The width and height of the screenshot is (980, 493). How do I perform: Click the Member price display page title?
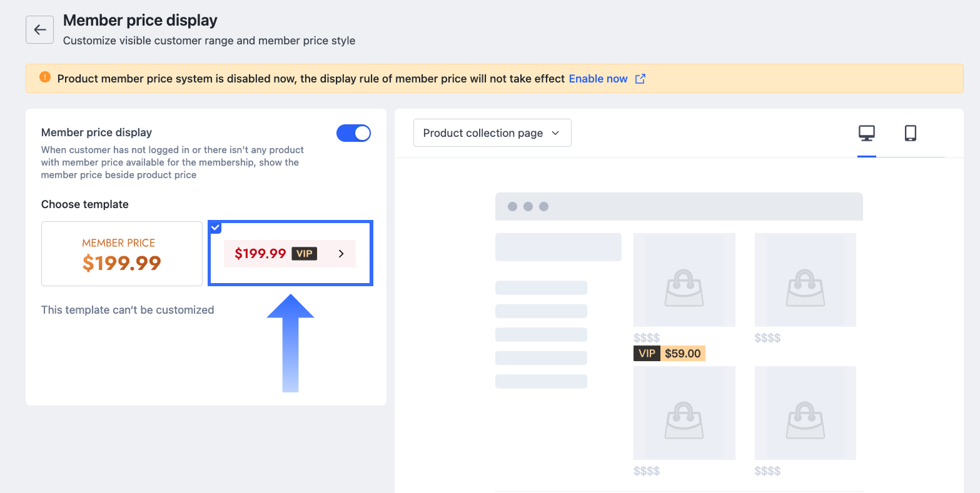[140, 21]
